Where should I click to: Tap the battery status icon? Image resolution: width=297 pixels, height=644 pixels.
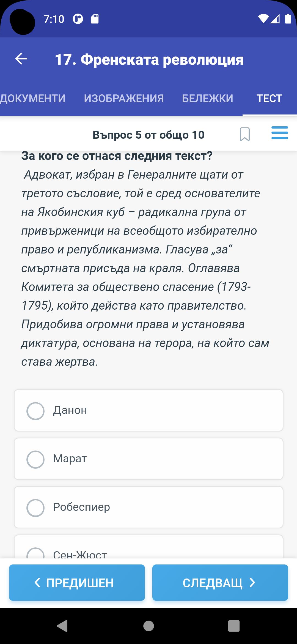tap(288, 19)
